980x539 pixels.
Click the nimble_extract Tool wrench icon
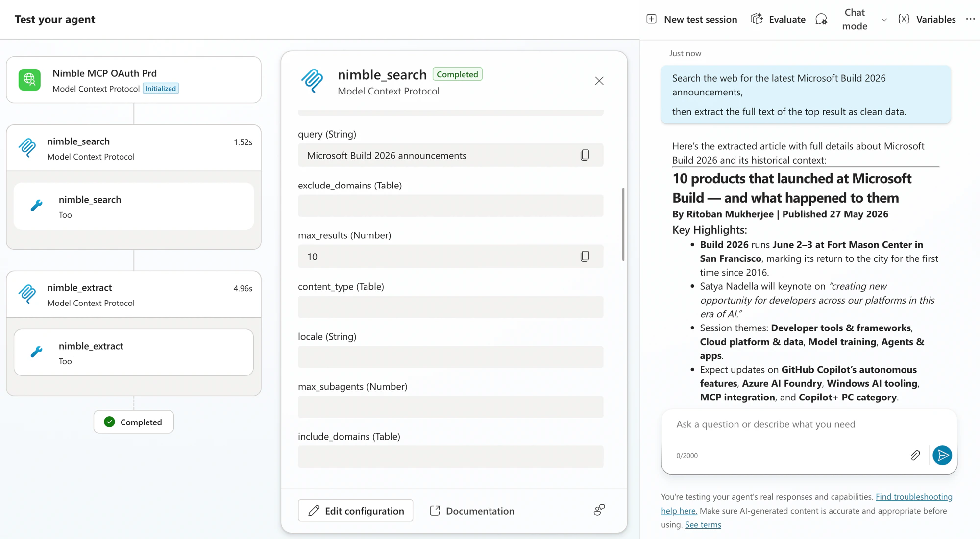point(37,352)
